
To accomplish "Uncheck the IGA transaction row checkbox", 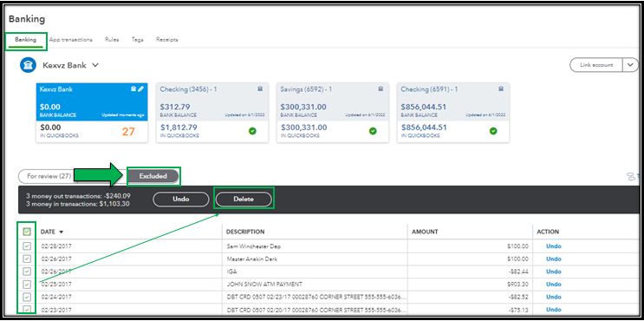I will 27,272.
